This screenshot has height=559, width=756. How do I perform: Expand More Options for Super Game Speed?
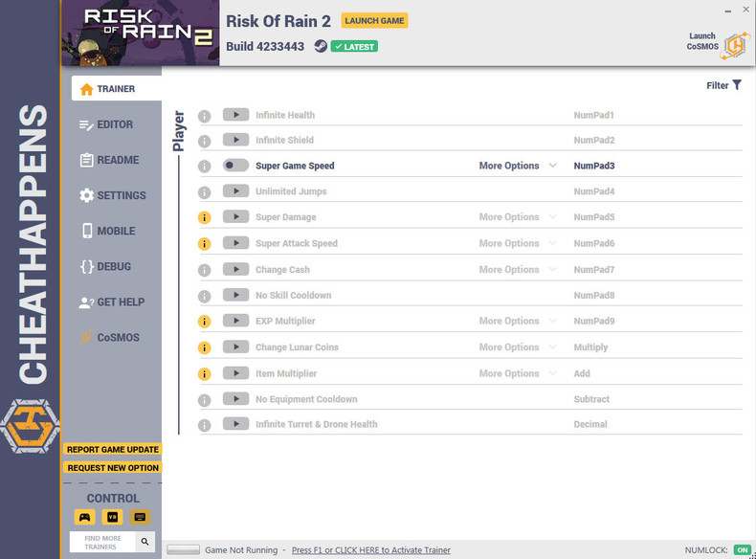pos(518,166)
